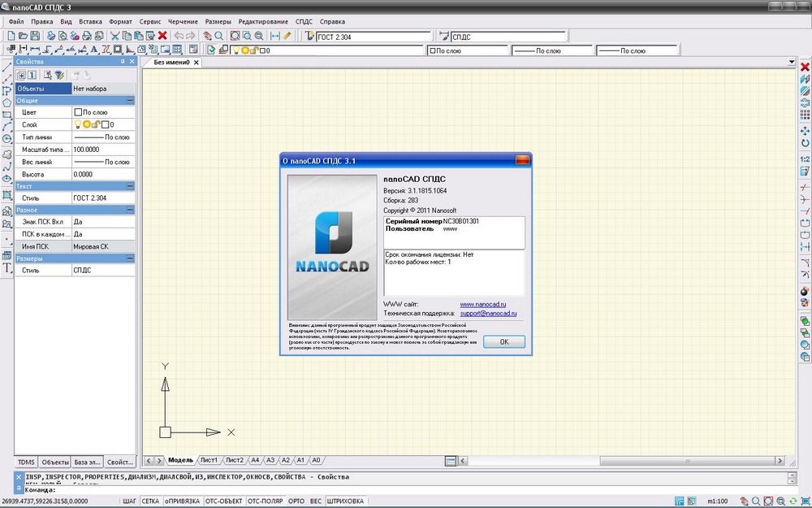Select the text tool 'A' in second toolbar

click(x=93, y=50)
